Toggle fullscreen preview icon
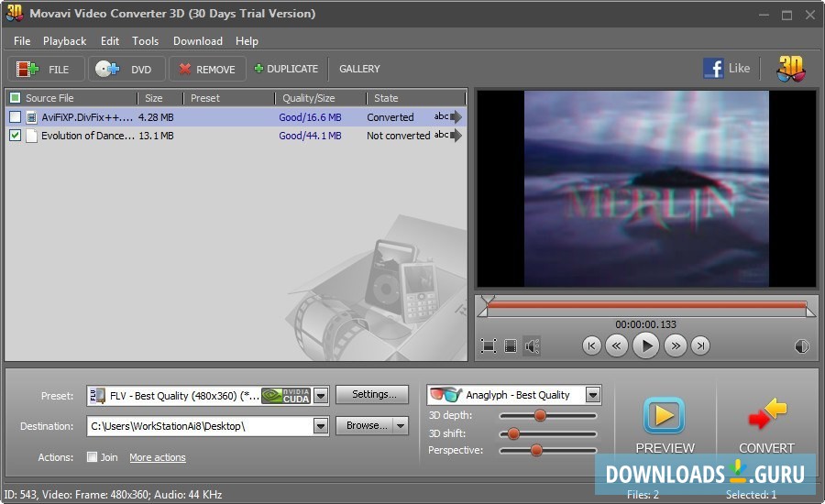825x504 pixels. [x=489, y=345]
